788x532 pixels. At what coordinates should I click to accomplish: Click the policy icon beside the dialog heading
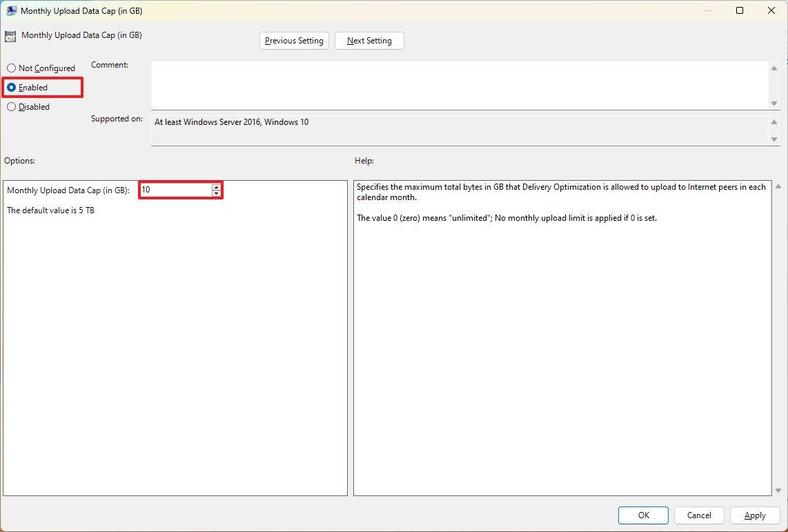coord(10,35)
